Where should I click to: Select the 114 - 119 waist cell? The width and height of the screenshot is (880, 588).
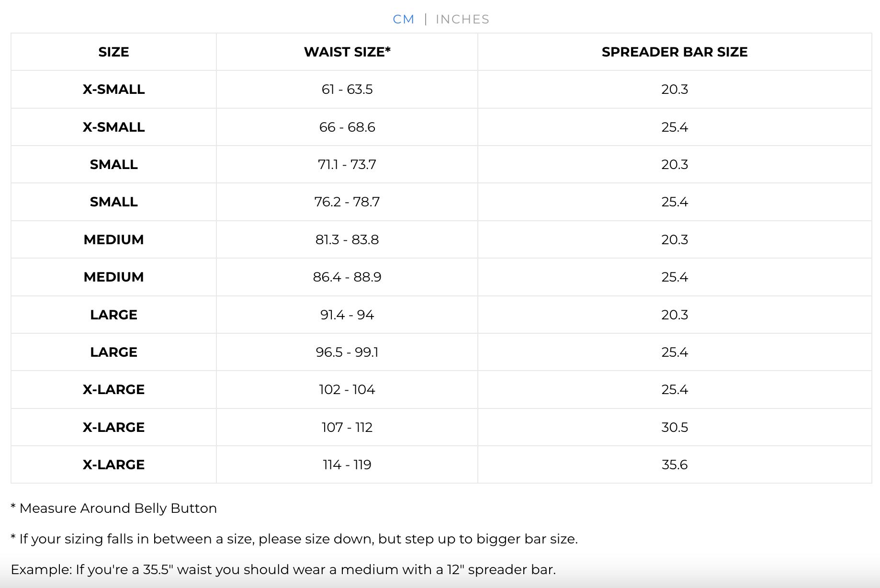click(347, 464)
